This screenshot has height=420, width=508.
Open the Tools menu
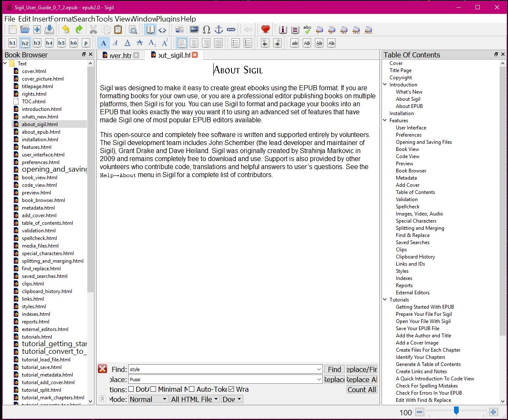click(104, 19)
